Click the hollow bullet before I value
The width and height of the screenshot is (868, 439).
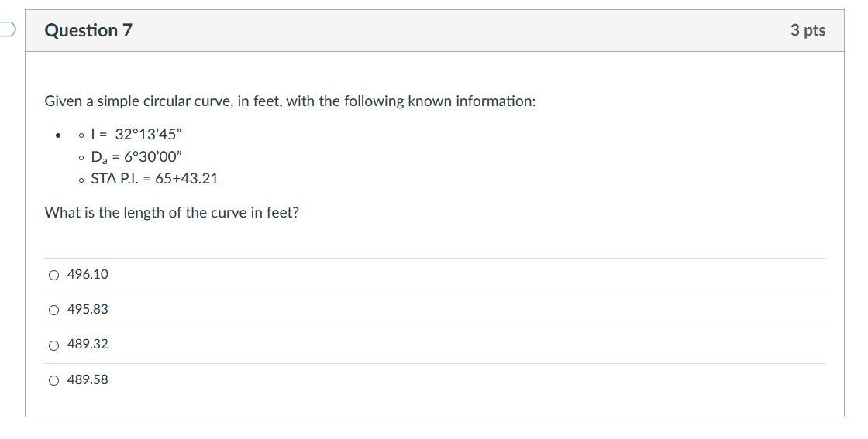[81, 135]
